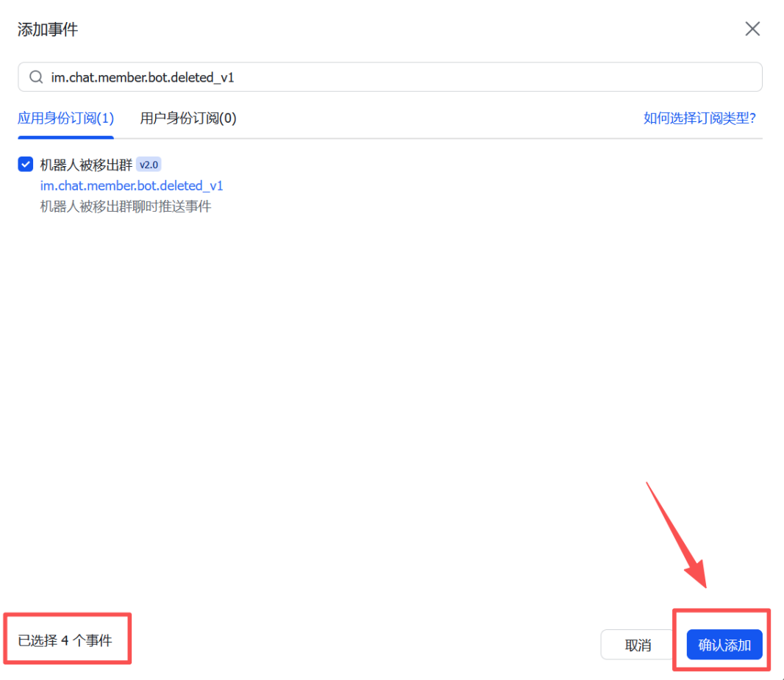
Task: Click the 添加事件 dialog title
Action: pos(48,29)
